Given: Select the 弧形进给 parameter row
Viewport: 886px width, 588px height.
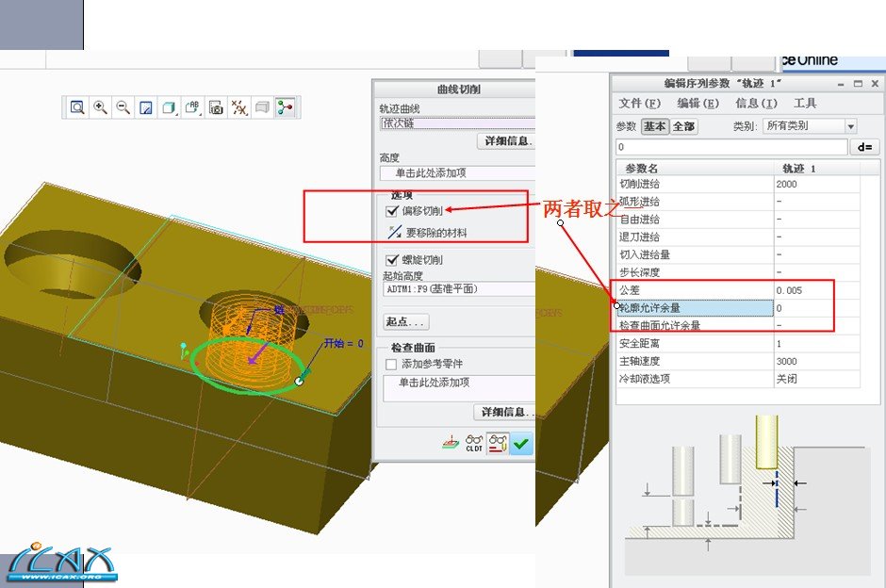Looking at the screenshot, I should click(738, 202).
